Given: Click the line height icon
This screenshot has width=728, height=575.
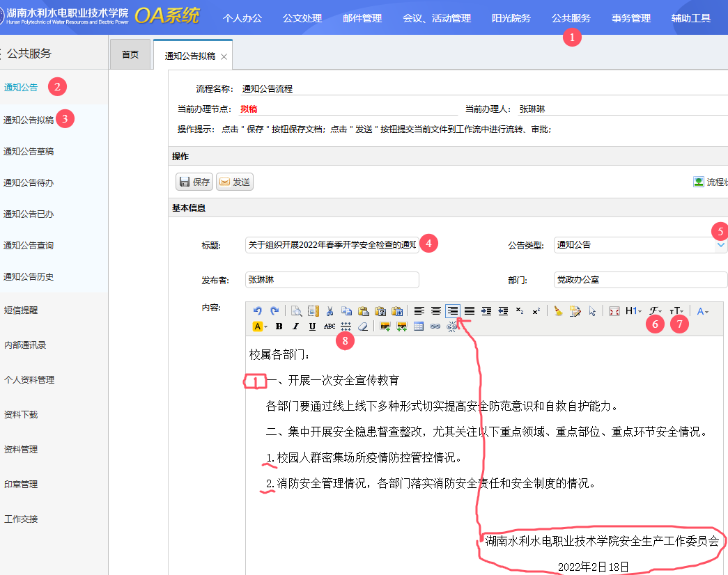Looking at the screenshot, I should click(346, 326).
